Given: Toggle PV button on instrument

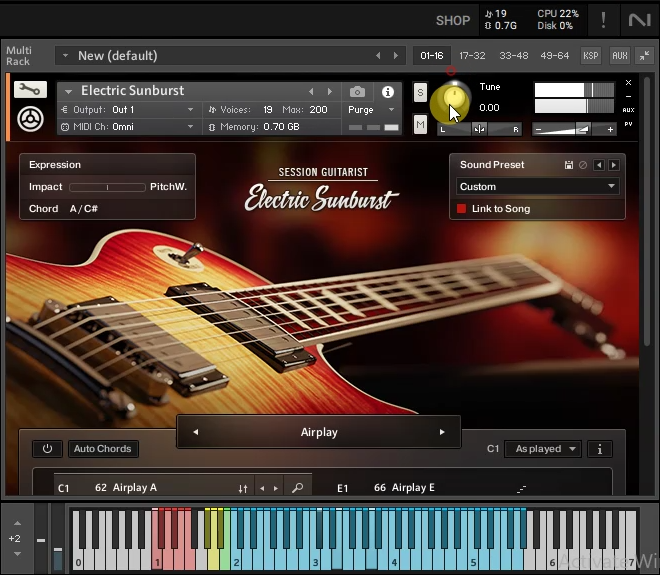Looking at the screenshot, I should [x=628, y=124].
